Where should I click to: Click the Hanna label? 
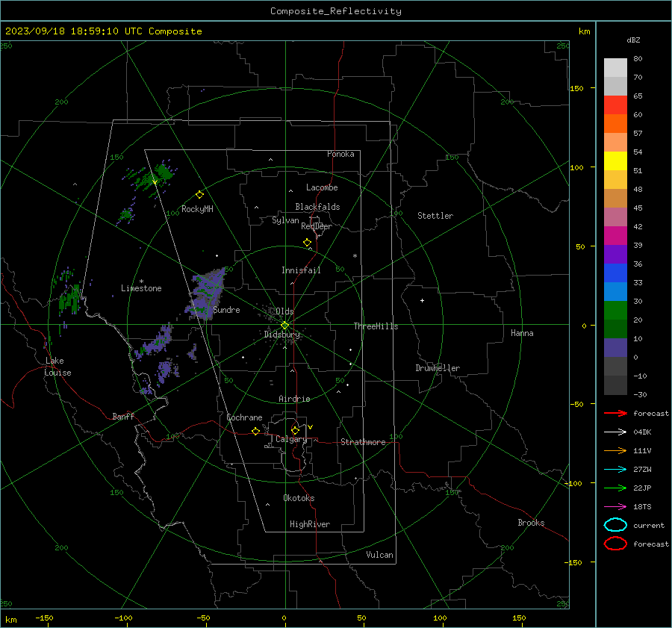[522, 333]
